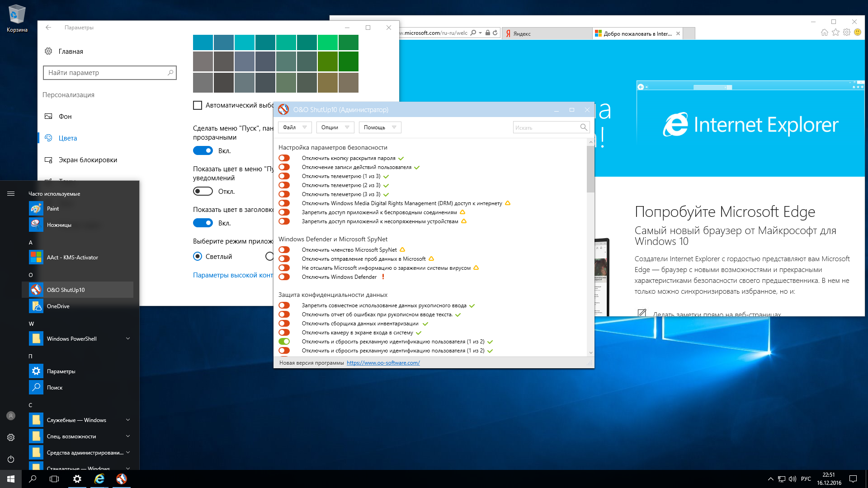
Task: Toggle 'Отключить членство Microsoft SpyNet' switch
Action: pos(284,250)
